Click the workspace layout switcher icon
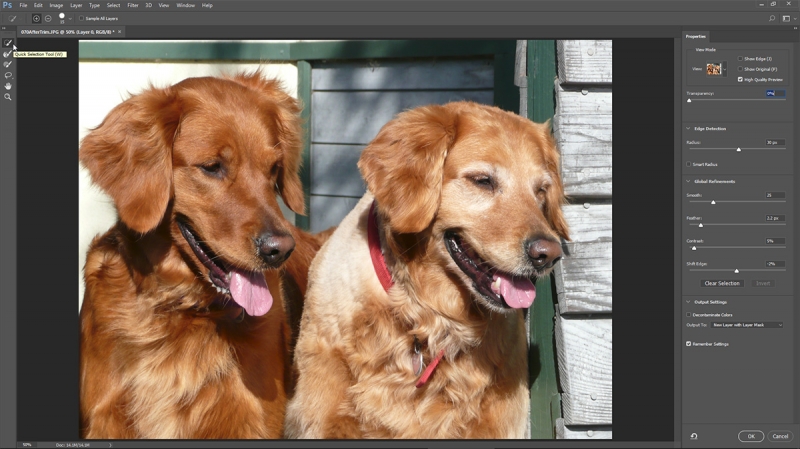The image size is (800, 449). pyautogui.click(x=786, y=18)
